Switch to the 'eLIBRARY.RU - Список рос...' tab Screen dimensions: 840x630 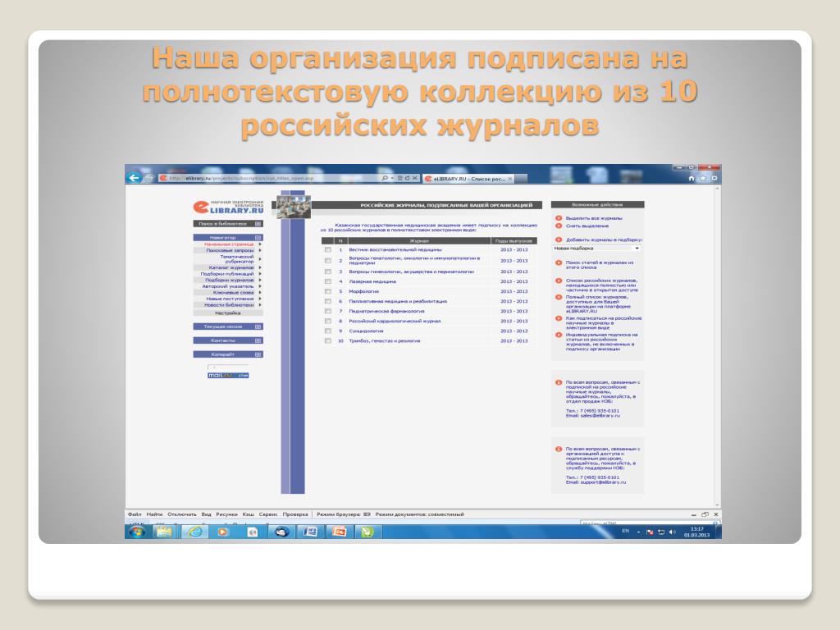click(468, 178)
